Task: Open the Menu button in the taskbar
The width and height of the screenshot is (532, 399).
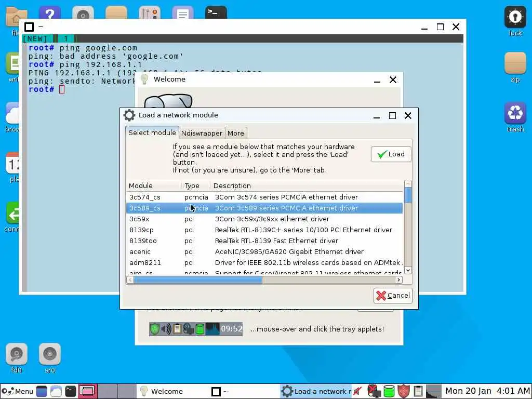Action: coord(17,391)
